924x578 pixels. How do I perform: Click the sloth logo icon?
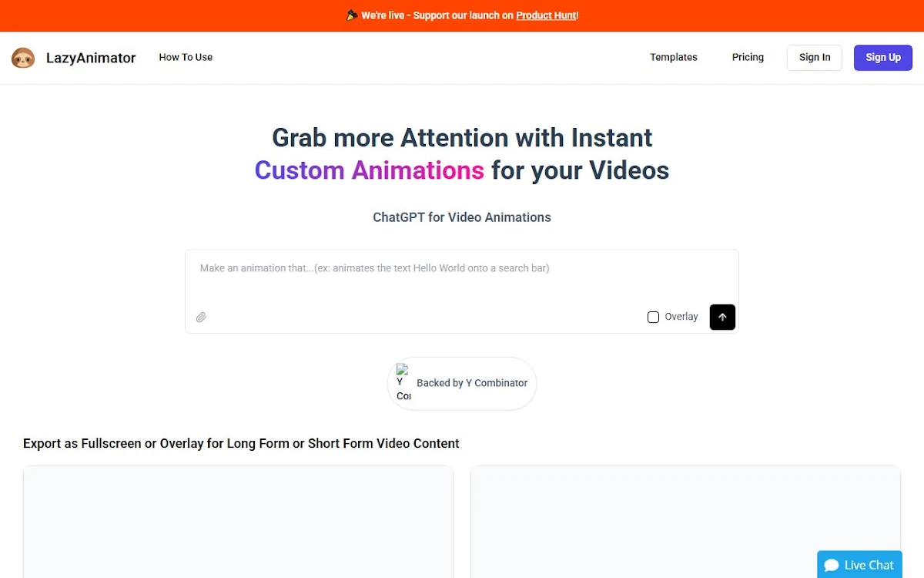point(23,58)
